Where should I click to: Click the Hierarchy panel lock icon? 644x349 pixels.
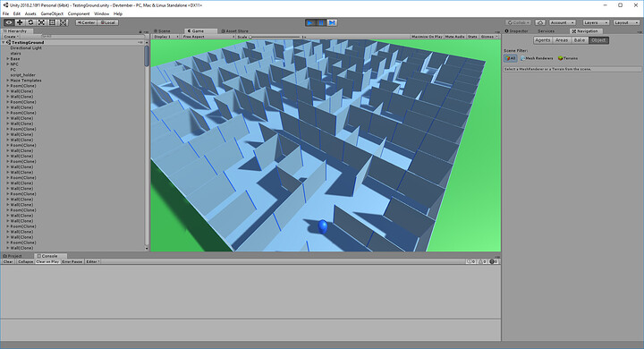coord(140,31)
